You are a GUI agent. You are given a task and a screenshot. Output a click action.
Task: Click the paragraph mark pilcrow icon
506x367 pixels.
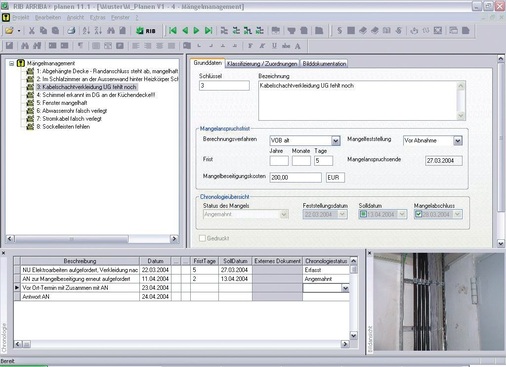pos(80,46)
